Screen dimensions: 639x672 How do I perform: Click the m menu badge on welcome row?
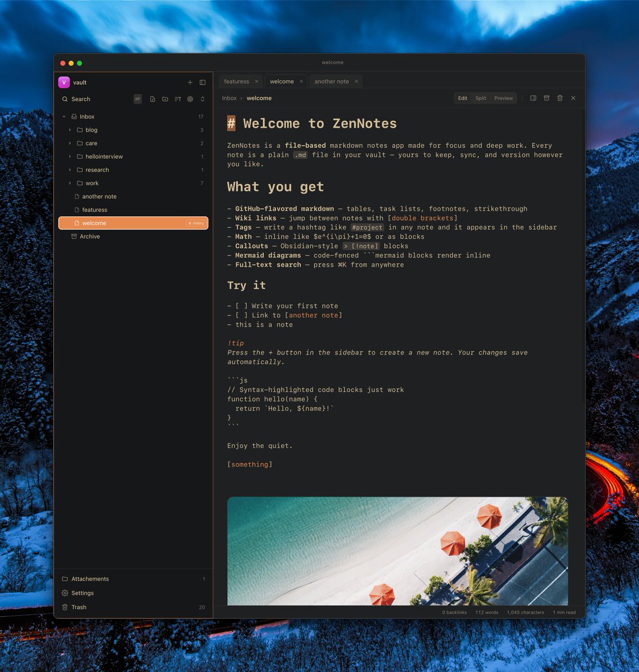(197, 223)
